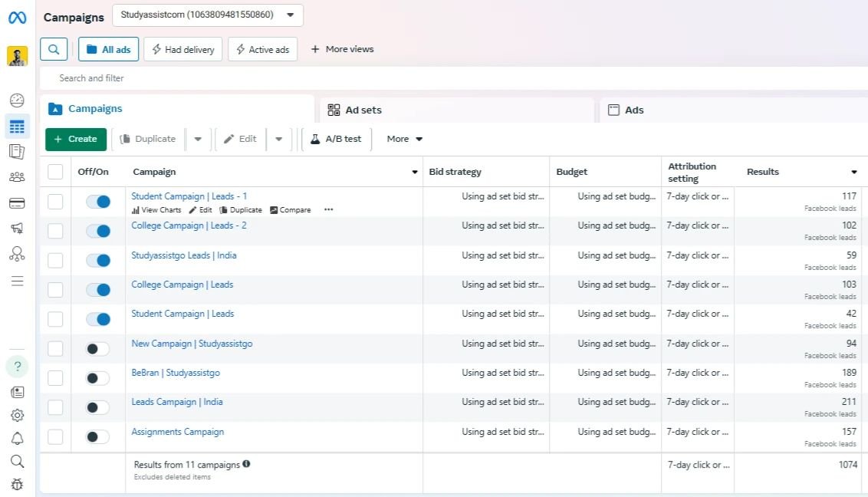Click the search magnifier button near All ads

point(54,49)
